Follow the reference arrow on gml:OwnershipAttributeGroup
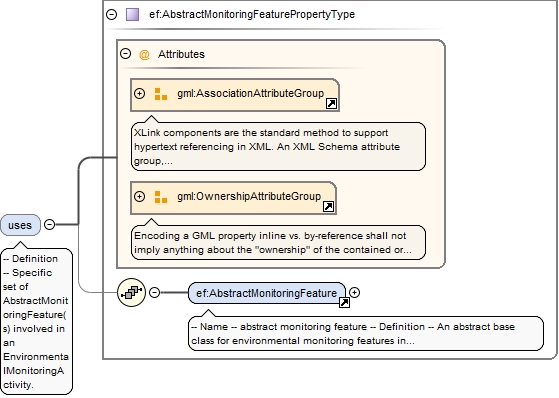This screenshot has width=559, height=398. pyautogui.click(x=328, y=206)
